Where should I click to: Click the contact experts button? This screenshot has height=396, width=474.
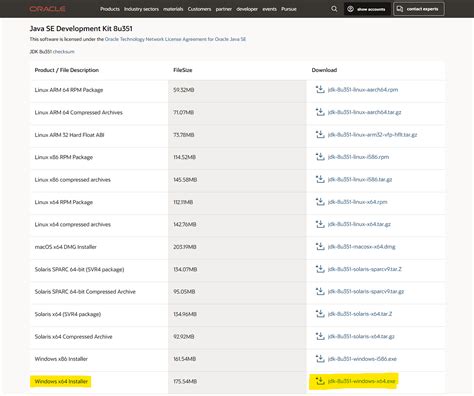419,9
